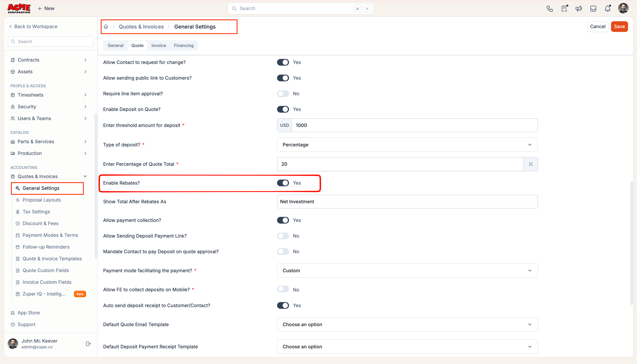
Task: Click Quotes & Invoices breadcrumb link
Action: pyautogui.click(x=141, y=27)
